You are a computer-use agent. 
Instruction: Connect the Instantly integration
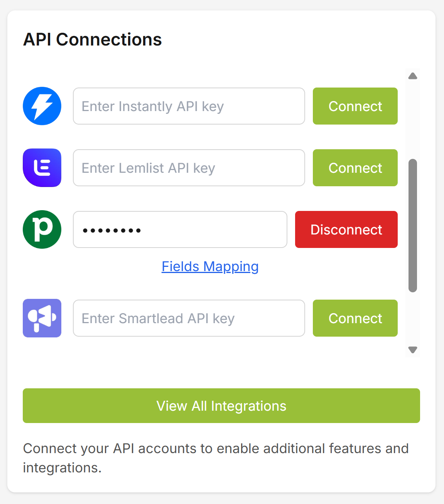pos(355,106)
